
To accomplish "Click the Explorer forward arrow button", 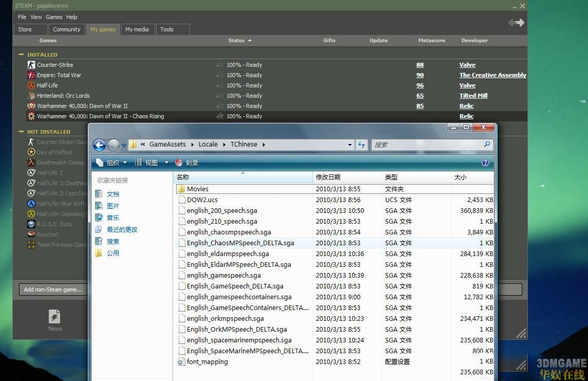I will click(113, 145).
